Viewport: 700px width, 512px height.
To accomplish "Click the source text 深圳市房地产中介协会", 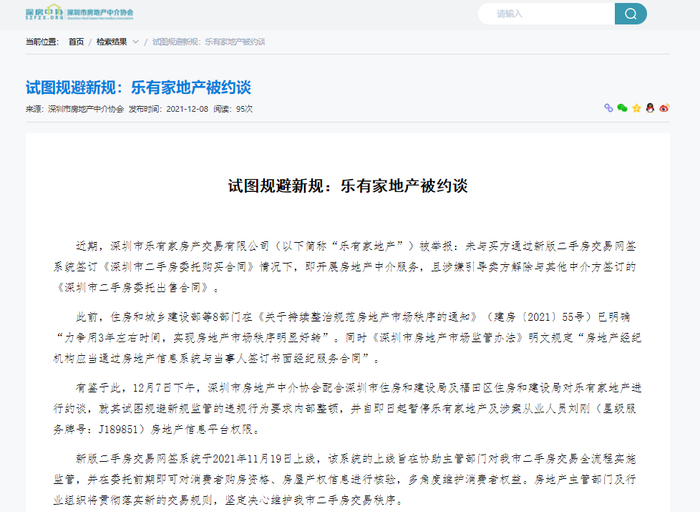I will pyautogui.click(x=86, y=109).
